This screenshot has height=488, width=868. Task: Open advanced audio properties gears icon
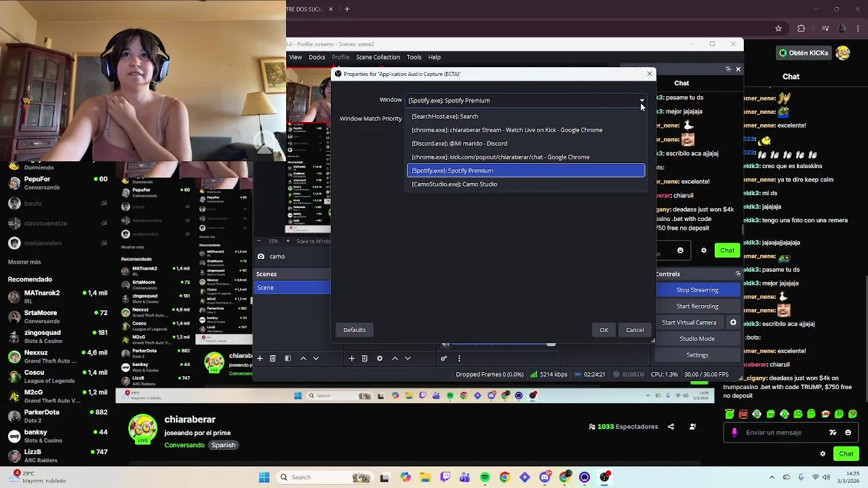(x=444, y=359)
